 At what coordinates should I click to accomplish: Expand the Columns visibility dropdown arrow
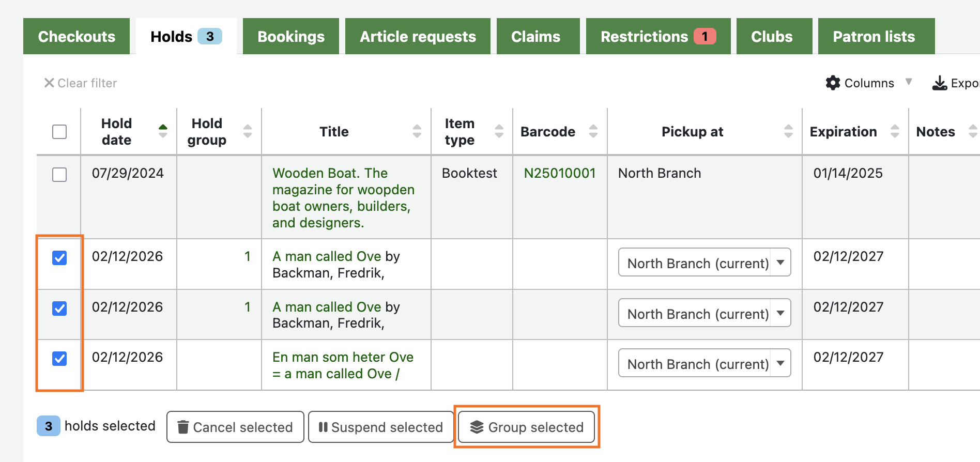pos(908,82)
